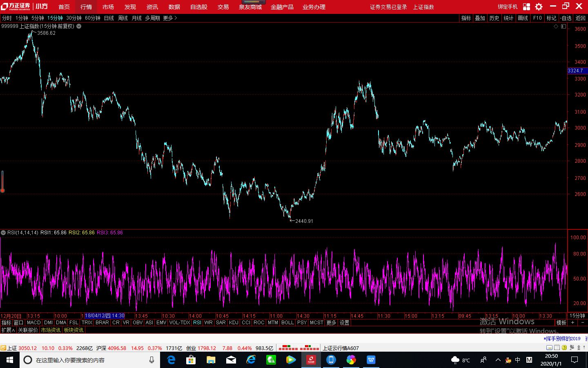
Task: Open 金融产品 menu tab
Action: click(x=282, y=7)
